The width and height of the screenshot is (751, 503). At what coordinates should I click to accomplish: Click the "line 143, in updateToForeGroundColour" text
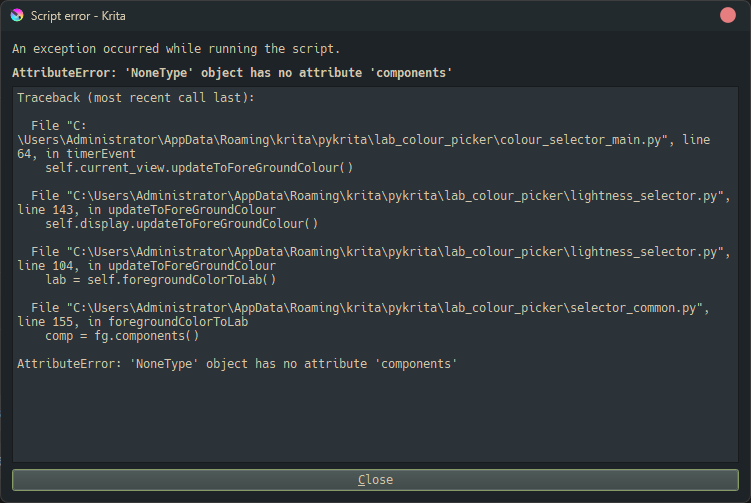146,210
